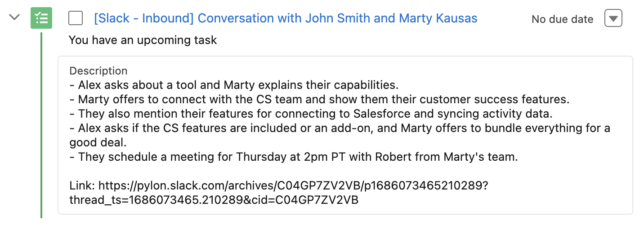Select the line about Alex asking about a tool
644x229 pixels.
coord(234,85)
